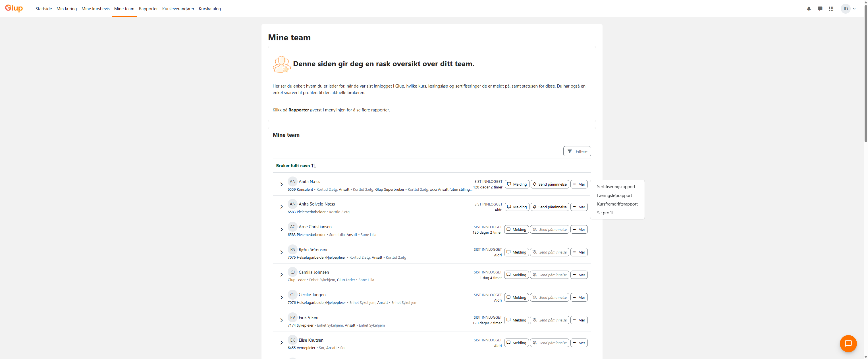Open the notifications bell icon
The image size is (868, 359).
809,9
